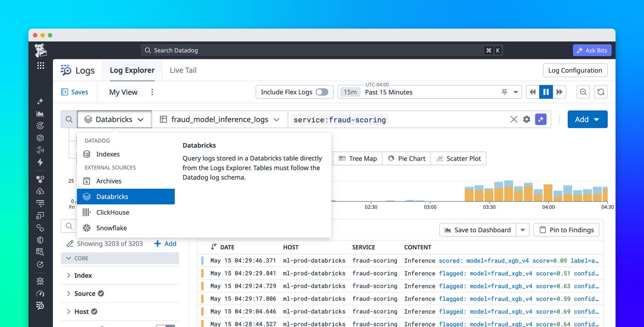Click the Ask Bits button

pyautogui.click(x=592, y=50)
